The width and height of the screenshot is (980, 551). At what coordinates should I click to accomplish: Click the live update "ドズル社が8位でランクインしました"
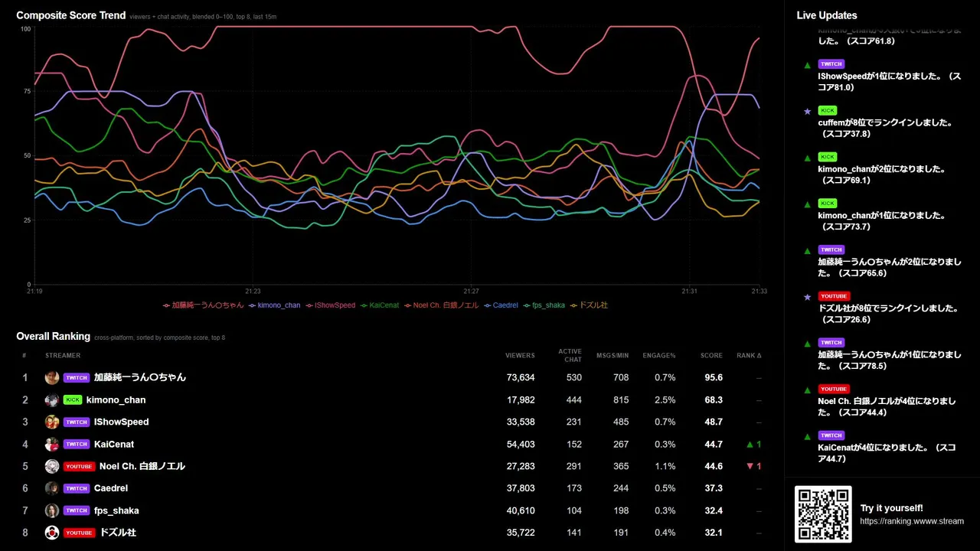coord(889,314)
